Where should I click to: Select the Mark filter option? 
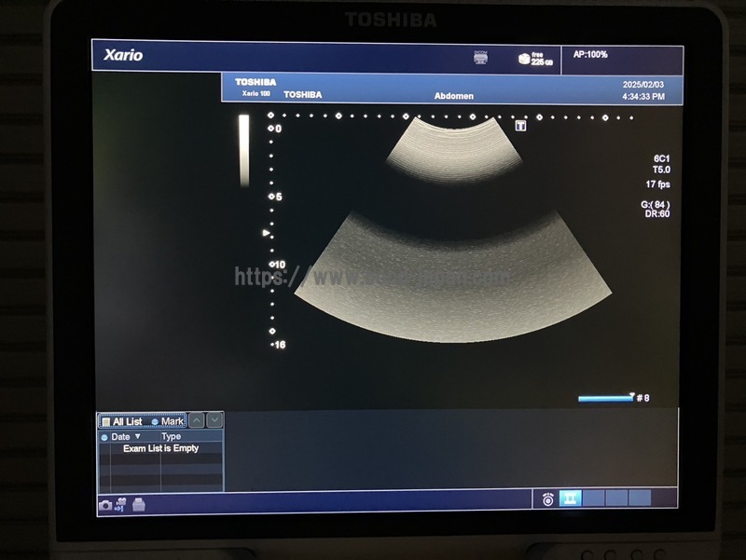pos(168,421)
